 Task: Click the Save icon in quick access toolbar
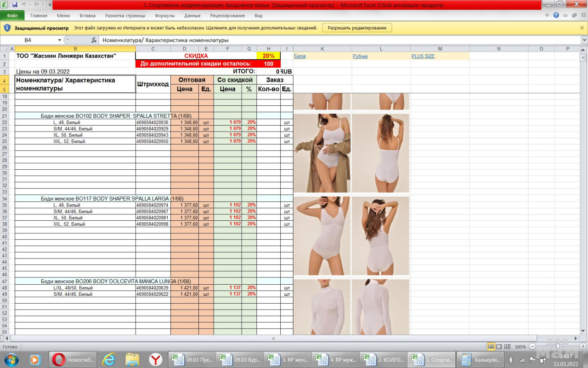pos(15,5)
